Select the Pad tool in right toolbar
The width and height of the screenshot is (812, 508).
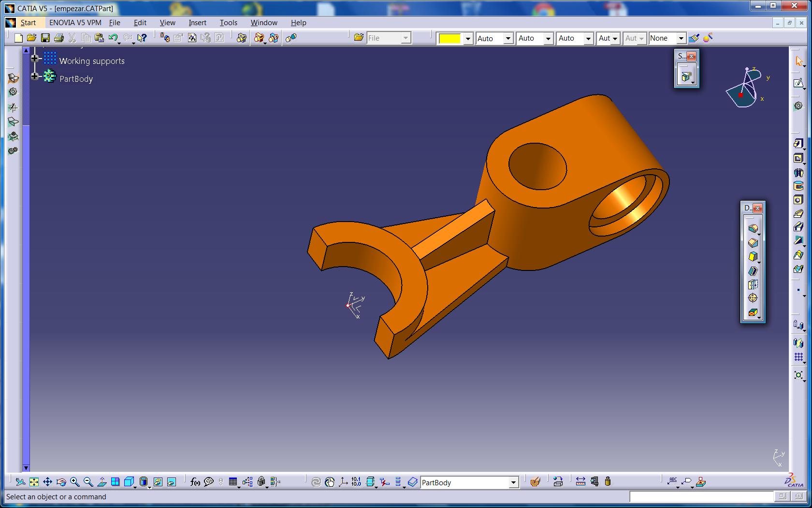[798, 144]
